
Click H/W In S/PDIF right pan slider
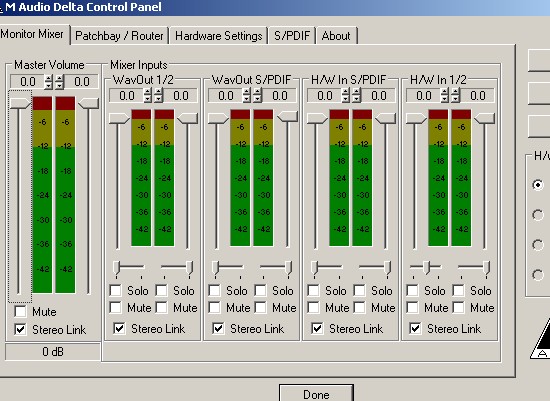[387, 268]
